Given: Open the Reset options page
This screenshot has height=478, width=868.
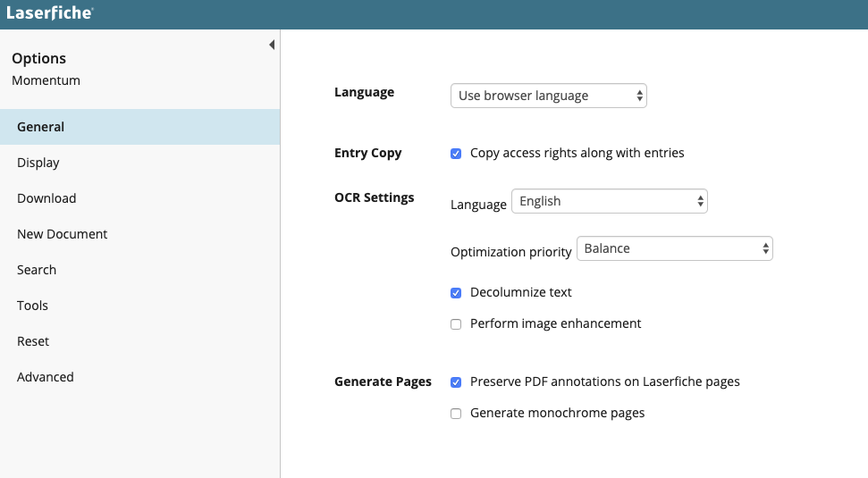Looking at the screenshot, I should click(x=33, y=341).
